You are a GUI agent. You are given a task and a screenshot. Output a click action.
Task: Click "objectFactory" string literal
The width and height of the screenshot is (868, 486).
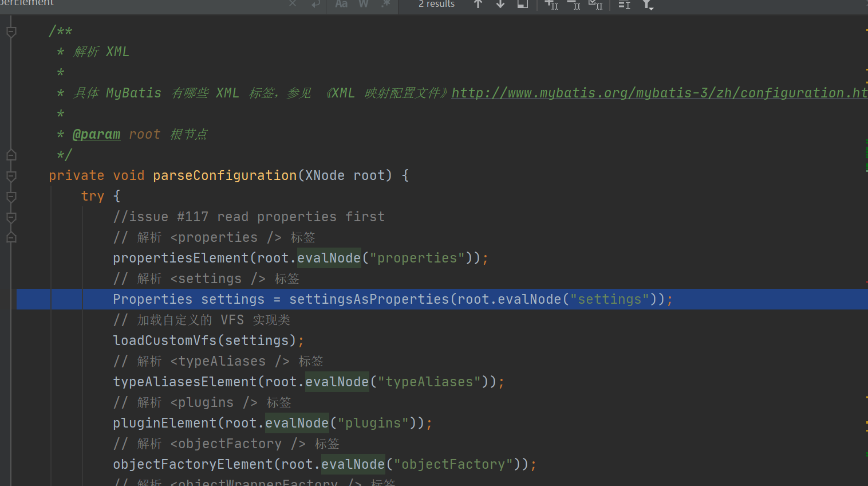[x=453, y=464]
